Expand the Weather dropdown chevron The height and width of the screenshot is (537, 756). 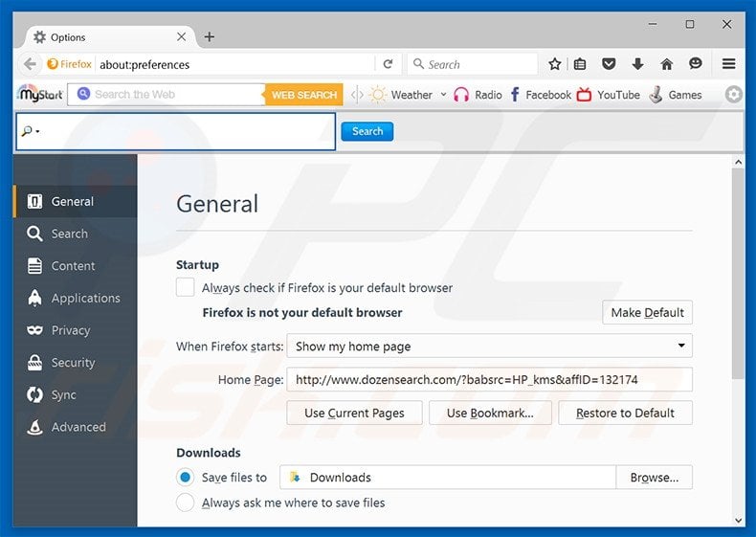point(444,95)
